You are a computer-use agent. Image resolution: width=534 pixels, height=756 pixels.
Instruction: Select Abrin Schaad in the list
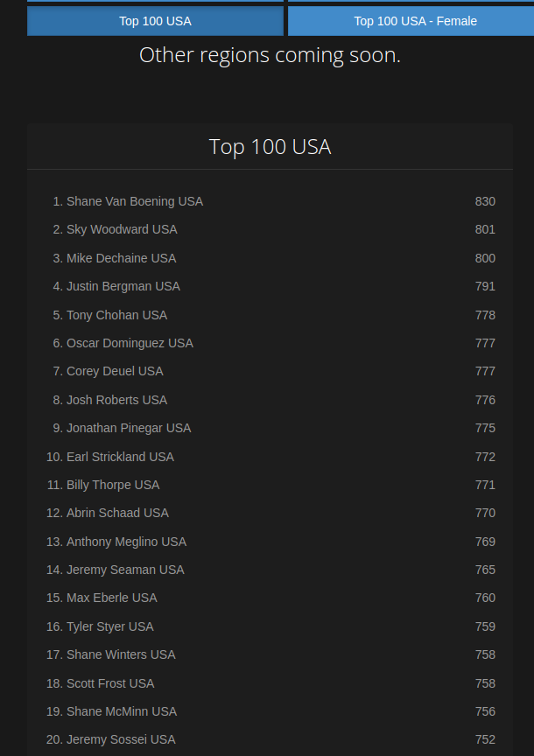coord(117,513)
